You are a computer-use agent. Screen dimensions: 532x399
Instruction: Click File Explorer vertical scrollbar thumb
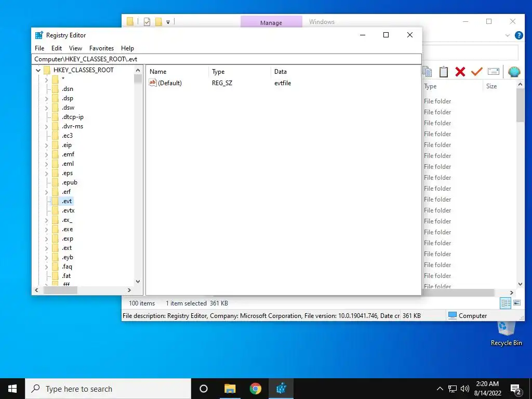click(520, 106)
